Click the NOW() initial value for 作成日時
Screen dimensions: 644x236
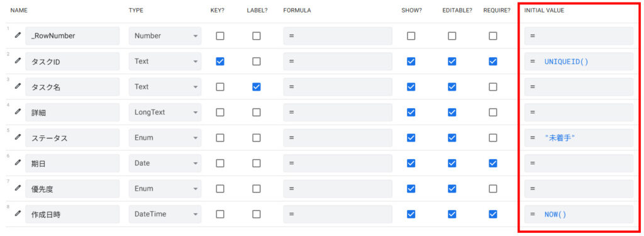click(x=555, y=214)
